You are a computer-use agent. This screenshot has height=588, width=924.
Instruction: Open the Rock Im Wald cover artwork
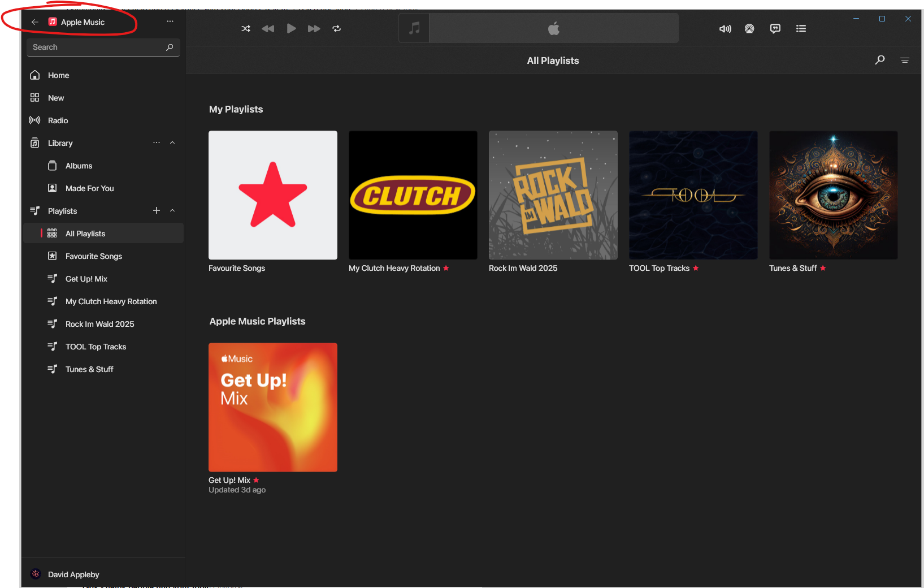coord(553,196)
